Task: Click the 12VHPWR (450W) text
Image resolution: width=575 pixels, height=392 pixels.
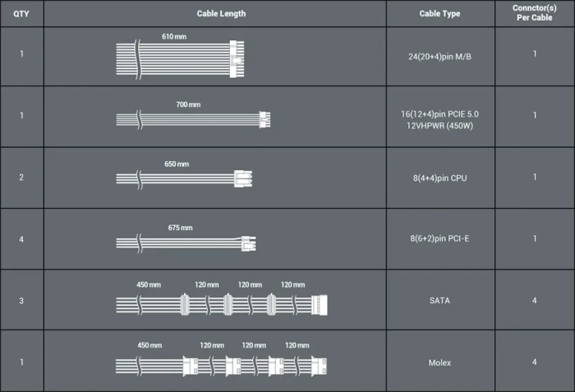Action: point(439,126)
